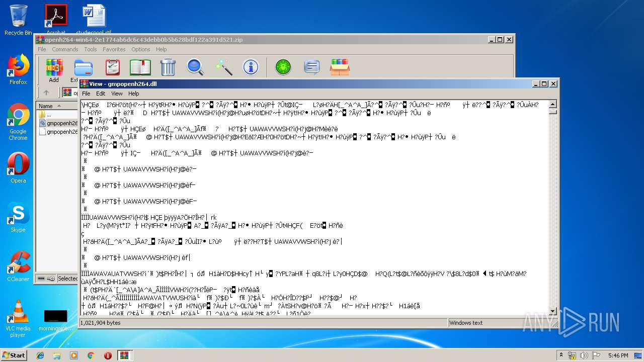Click the drive/key icon in WinRAR status bar
This screenshot has height=362, width=644.
pyautogui.click(x=46, y=278)
